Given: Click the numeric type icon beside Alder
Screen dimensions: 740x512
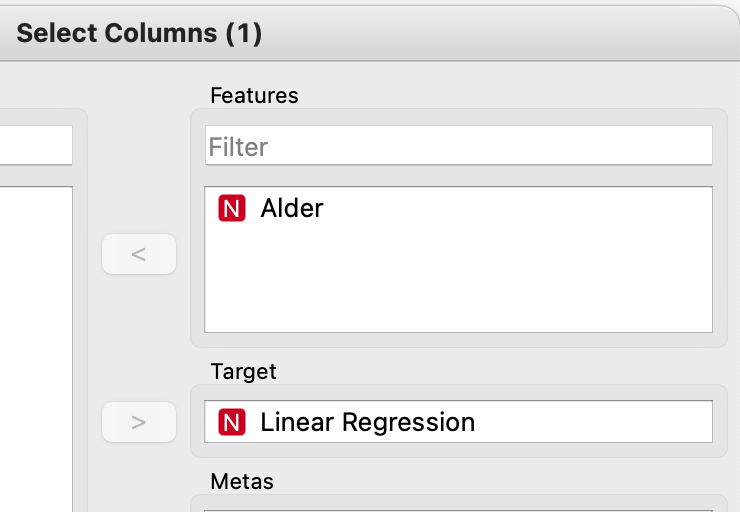Looking at the screenshot, I should point(231,209).
